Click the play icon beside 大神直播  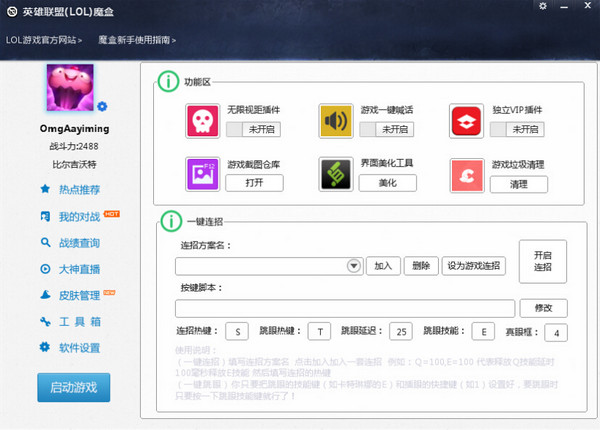coord(45,269)
